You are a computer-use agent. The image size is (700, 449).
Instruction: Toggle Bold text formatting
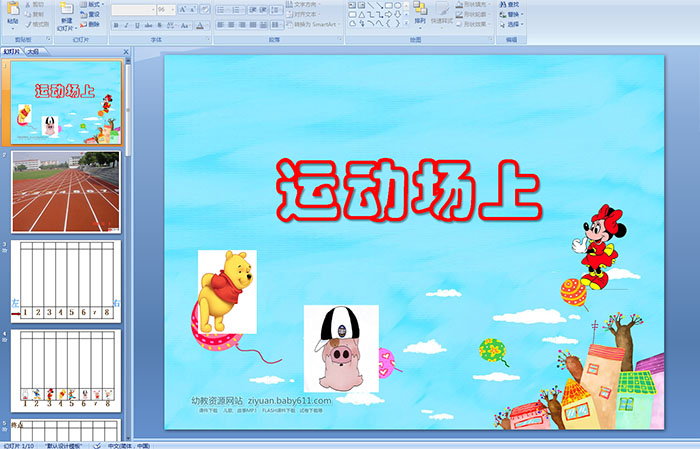point(115,25)
